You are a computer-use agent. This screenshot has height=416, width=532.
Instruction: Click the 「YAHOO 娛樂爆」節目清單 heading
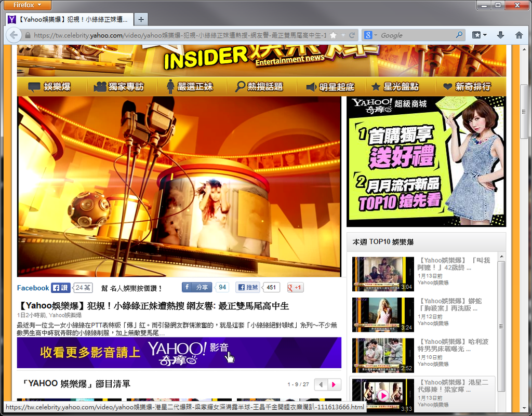pyautogui.click(x=75, y=384)
